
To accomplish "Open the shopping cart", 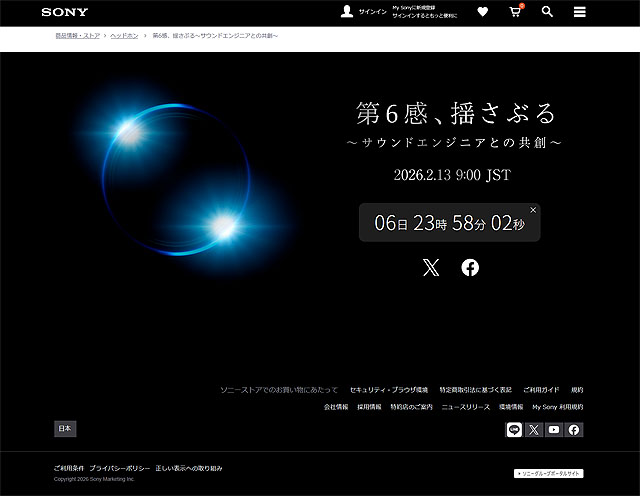I will (515, 12).
